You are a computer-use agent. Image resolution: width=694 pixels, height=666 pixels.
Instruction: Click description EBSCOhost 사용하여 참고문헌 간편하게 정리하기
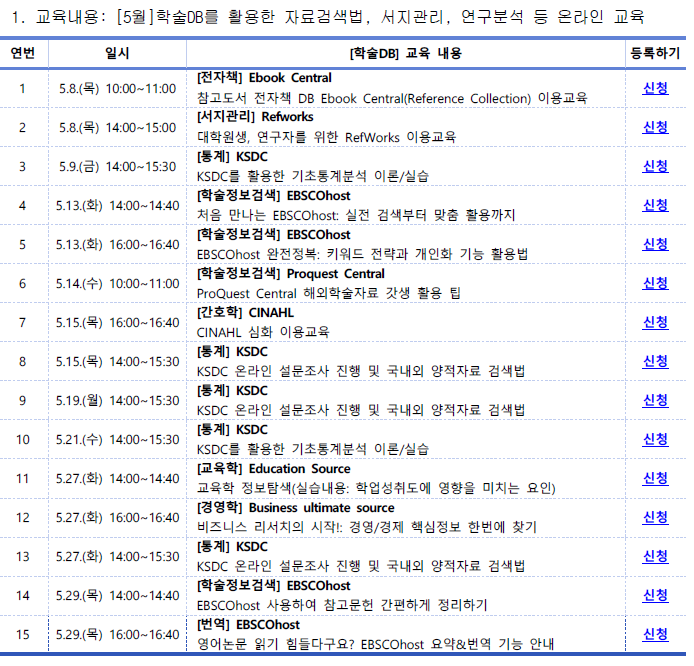point(342,605)
